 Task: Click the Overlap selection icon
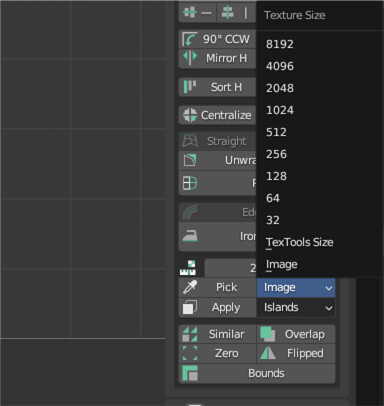267,334
